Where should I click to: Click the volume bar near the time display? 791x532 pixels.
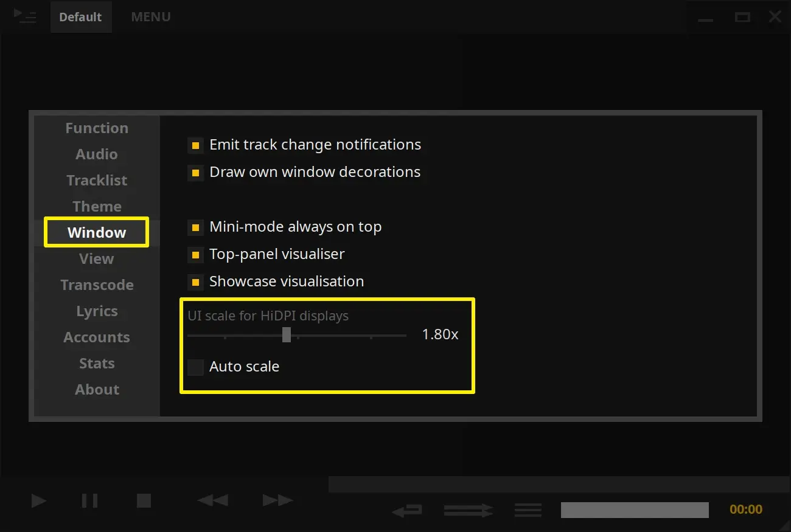(635, 510)
